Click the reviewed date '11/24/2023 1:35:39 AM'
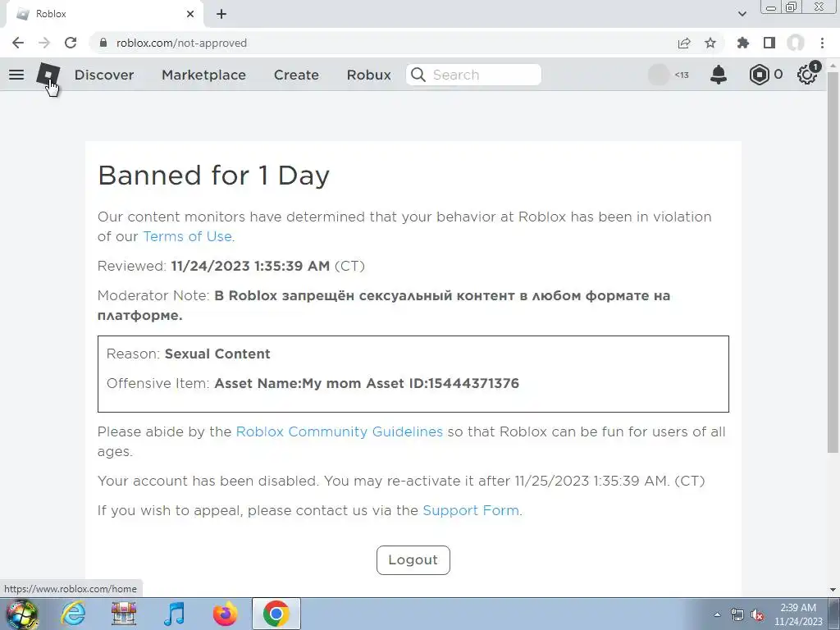 250,267
